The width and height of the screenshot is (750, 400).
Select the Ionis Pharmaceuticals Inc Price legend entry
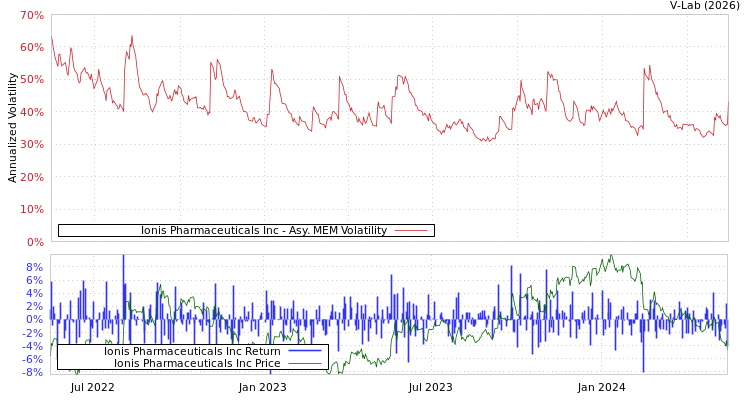pyautogui.click(x=197, y=363)
